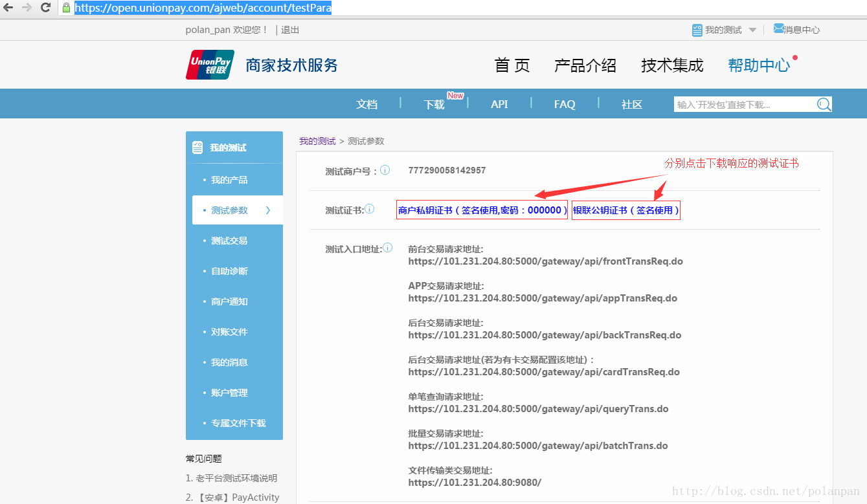The width and height of the screenshot is (867, 504).
Task: Open the 产品介绍 navigation item
Action: point(585,65)
